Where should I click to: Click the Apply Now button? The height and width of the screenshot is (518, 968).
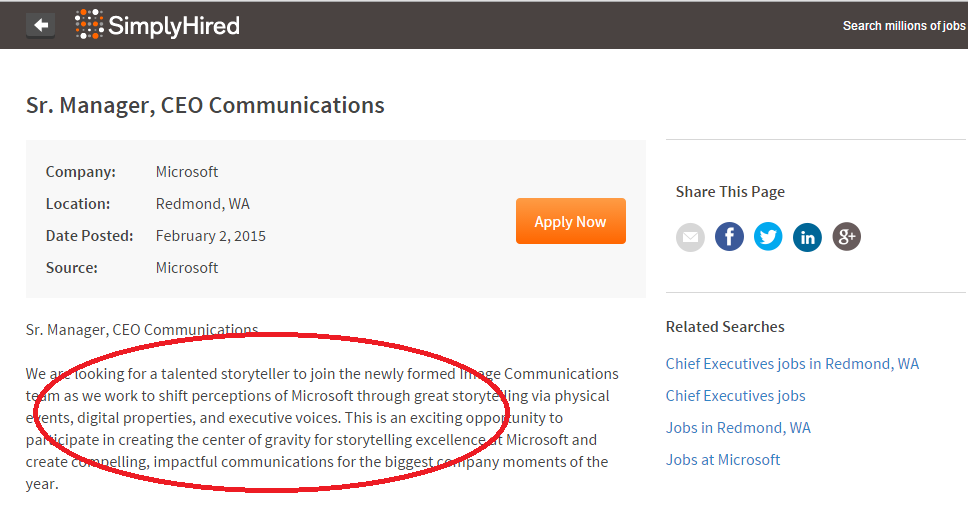(570, 221)
